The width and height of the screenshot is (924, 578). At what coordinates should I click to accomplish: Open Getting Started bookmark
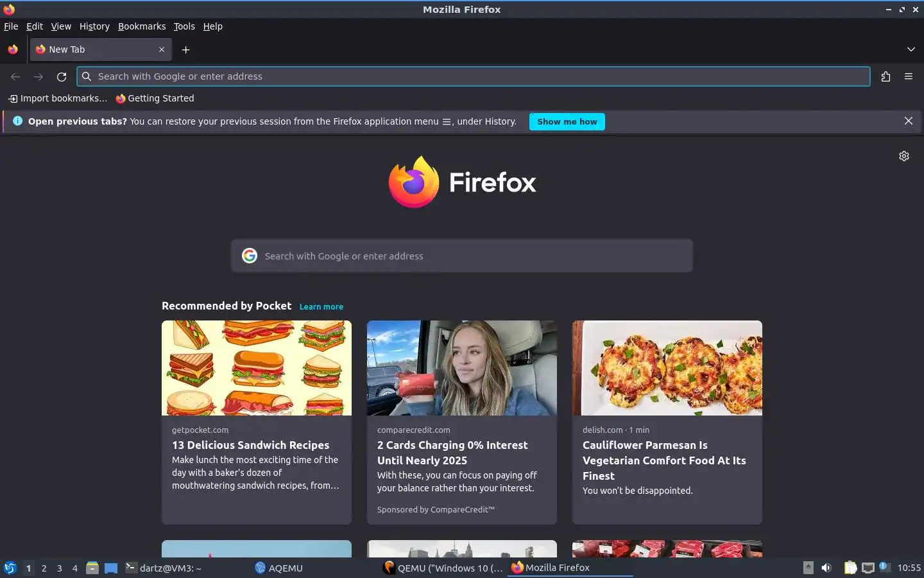pos(155,98)
